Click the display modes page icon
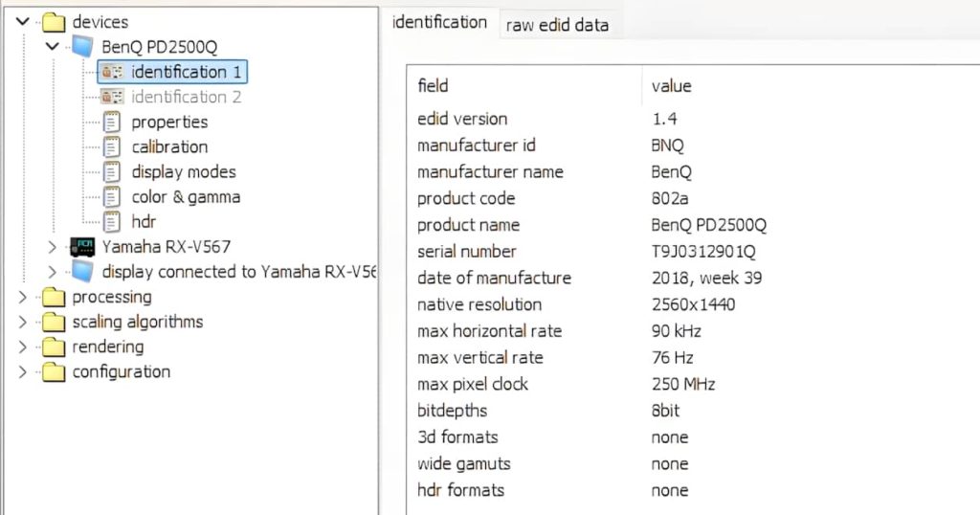This screenshot has width=980, height=515. pos(113,171)
